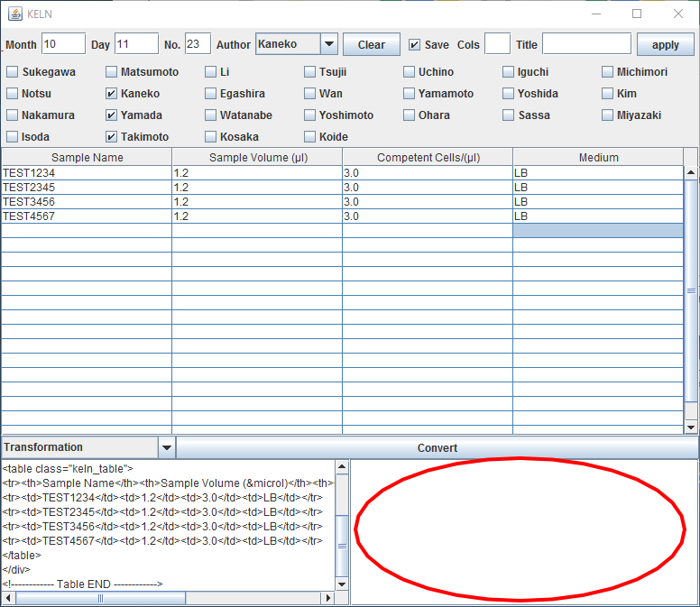The image size is (700, 607).
Task: Click Competent Cells cell in TEST2345 row
Action: [428, 188]
